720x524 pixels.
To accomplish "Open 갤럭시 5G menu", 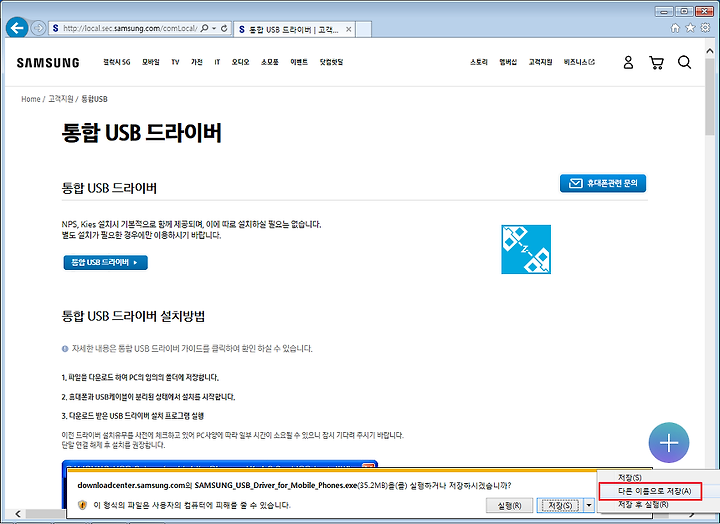I will (x=117, y=62).
